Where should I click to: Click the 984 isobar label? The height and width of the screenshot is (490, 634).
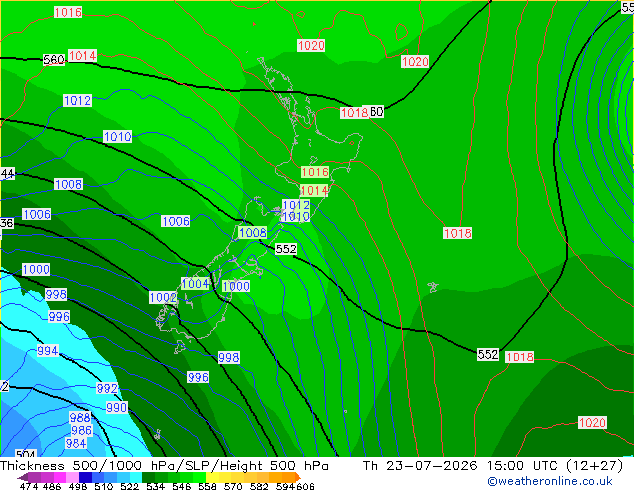[76, 444]
